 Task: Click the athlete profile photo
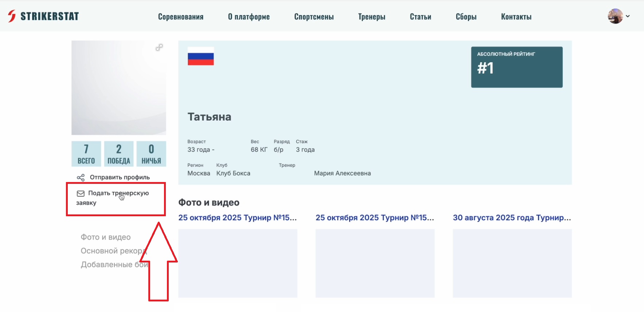pyautogui.click(x=119, y=88)
